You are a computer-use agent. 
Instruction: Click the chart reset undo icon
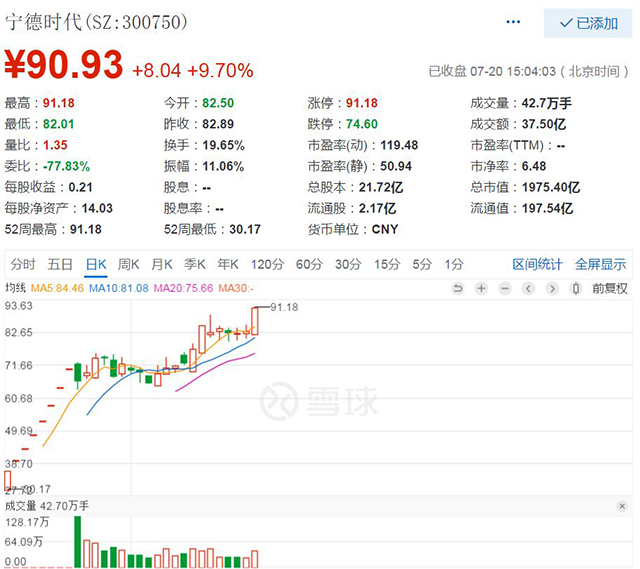coord(458,289)
